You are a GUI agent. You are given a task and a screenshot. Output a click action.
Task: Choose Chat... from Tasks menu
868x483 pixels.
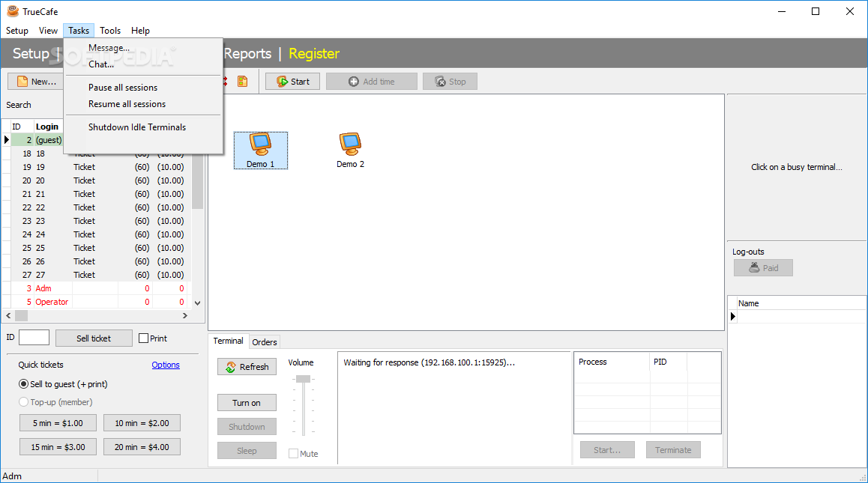pos(143,64)
